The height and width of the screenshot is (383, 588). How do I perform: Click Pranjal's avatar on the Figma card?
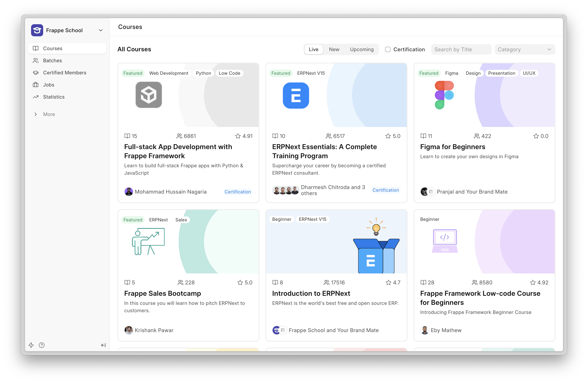click(425, 192)
